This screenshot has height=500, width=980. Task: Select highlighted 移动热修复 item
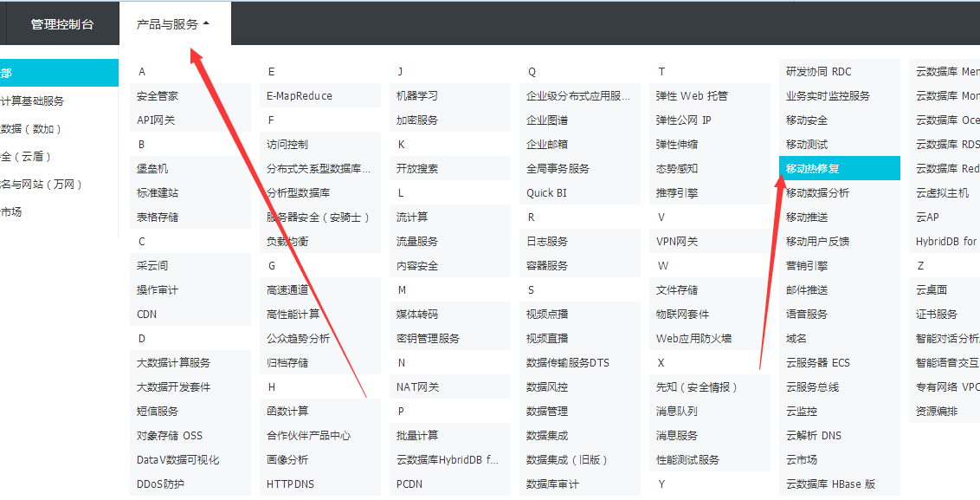click(840, 169)
